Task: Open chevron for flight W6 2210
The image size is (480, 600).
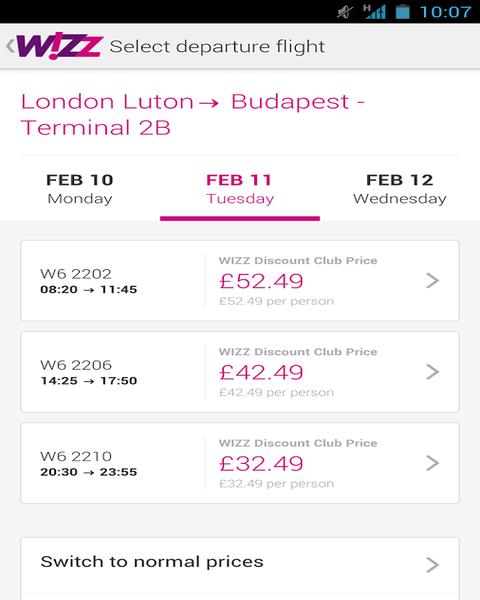Action: tap(433, 463)
